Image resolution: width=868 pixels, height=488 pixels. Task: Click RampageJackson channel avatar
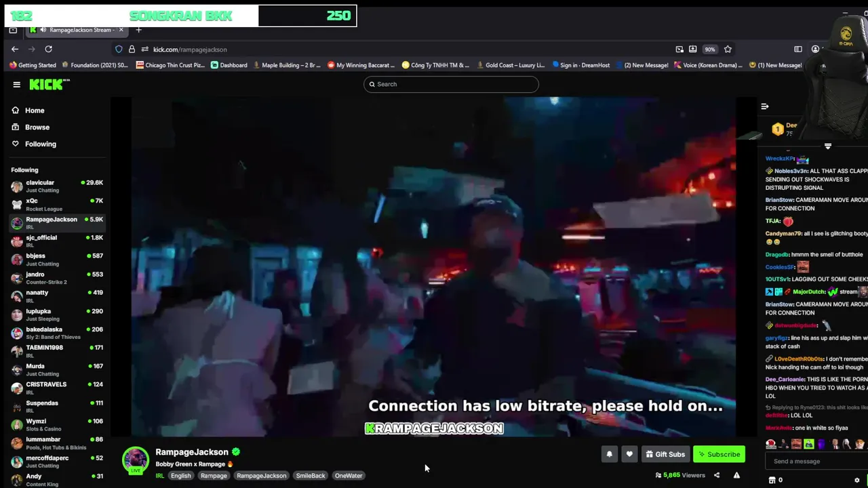pos(136,460)
